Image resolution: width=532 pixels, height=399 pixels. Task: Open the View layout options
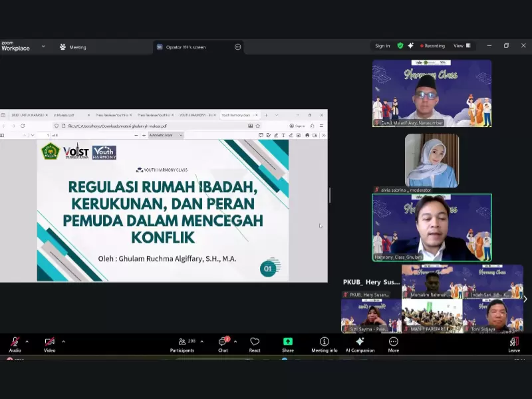click(x=462, y=46)
